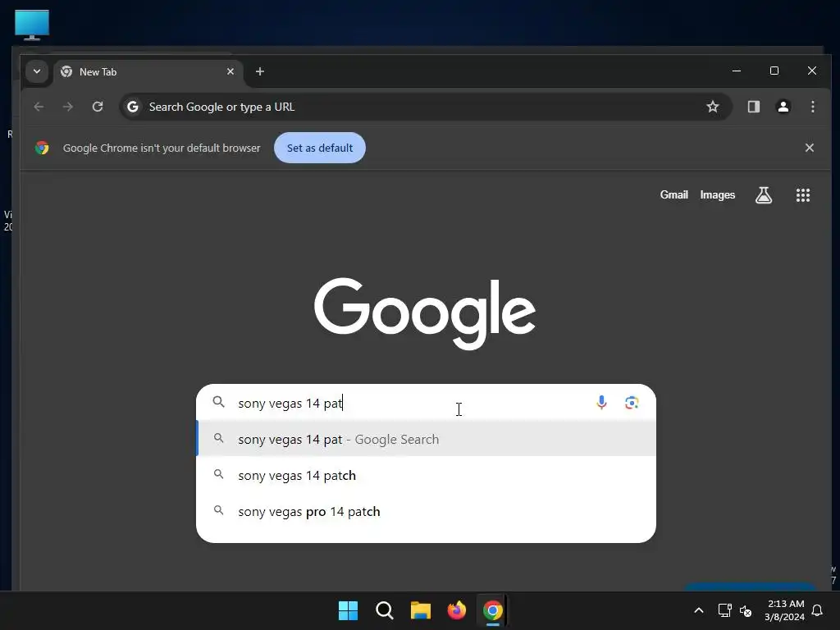840x630 pixels.
Task: Open Search Labs flask icon
Action: click(x=764, y=195)
